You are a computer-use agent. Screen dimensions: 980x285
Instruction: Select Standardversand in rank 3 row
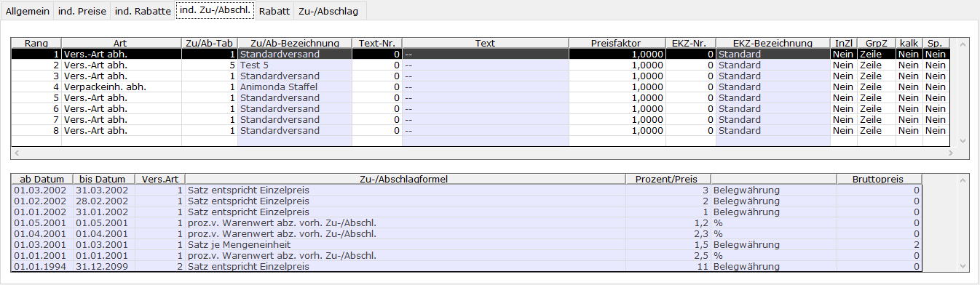pos(294,76)
